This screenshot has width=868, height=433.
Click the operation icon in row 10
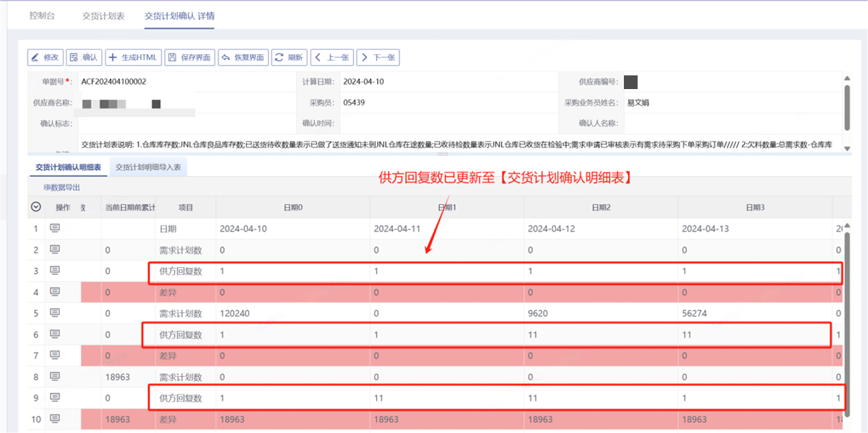point(55,419)
